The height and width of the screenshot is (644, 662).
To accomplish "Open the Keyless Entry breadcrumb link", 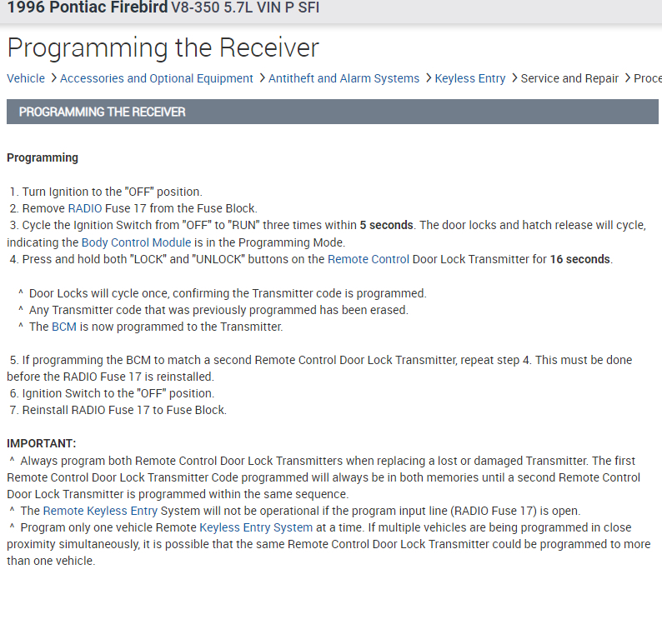I will 470,78.
